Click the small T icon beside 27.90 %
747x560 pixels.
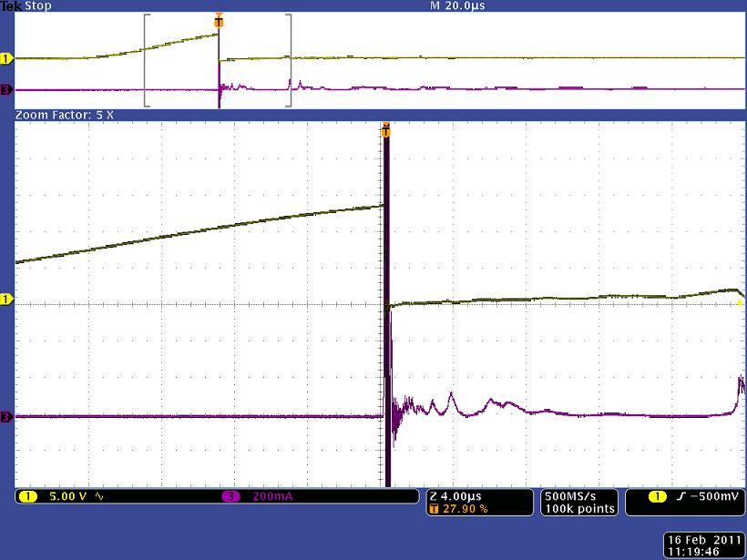click(434, 509)
